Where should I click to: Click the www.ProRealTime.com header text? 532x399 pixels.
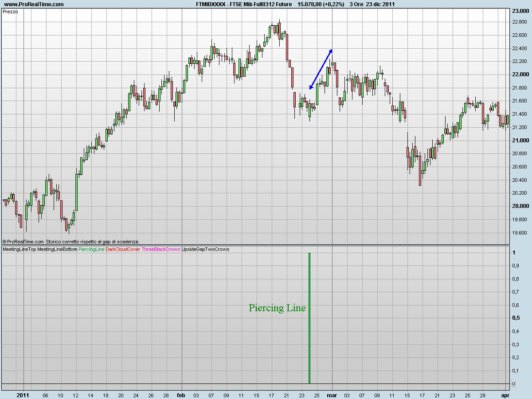point(34,4)
